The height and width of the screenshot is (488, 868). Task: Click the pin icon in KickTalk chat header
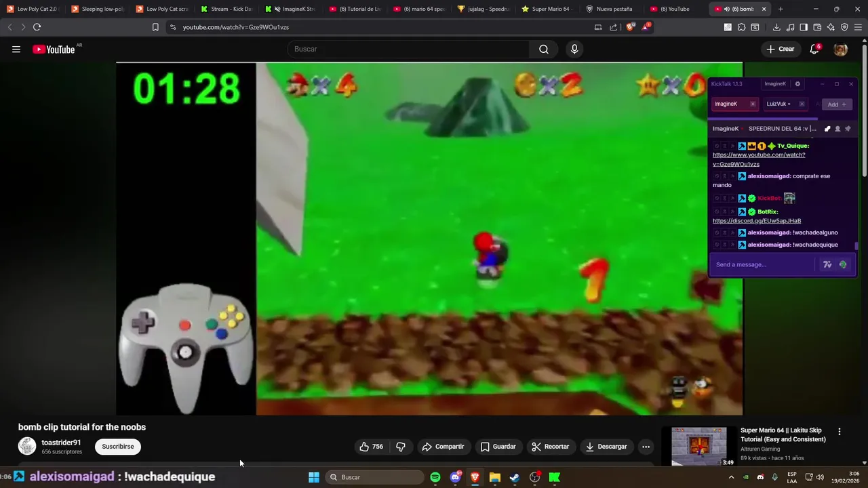pyautogui.click(x=848, y=129)
